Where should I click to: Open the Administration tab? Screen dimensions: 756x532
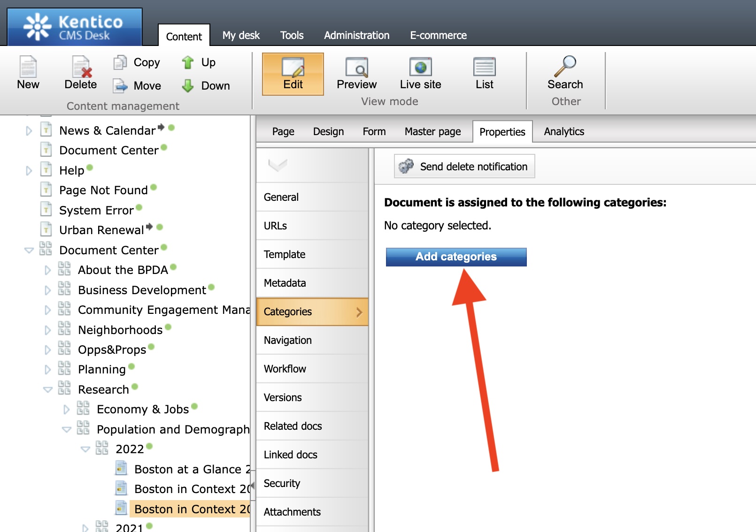(356, 35)
